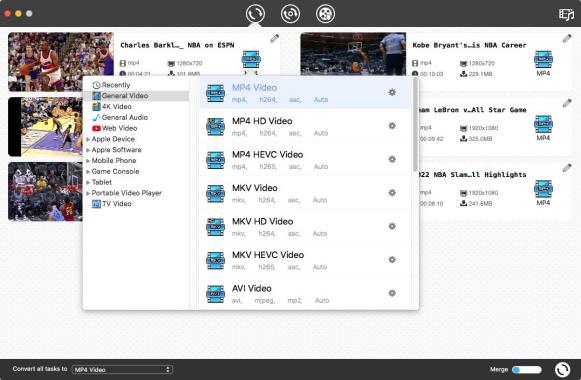Choose the MP4 HD Video format

point(305,126)
